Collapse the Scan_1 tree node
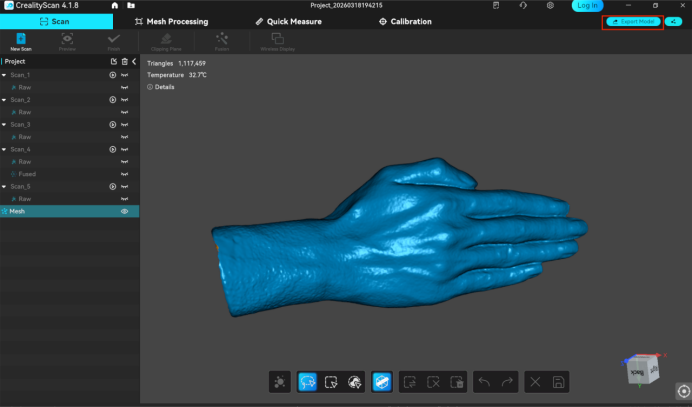The height and width of the screenshot is (407, 692). coord(4,75)
